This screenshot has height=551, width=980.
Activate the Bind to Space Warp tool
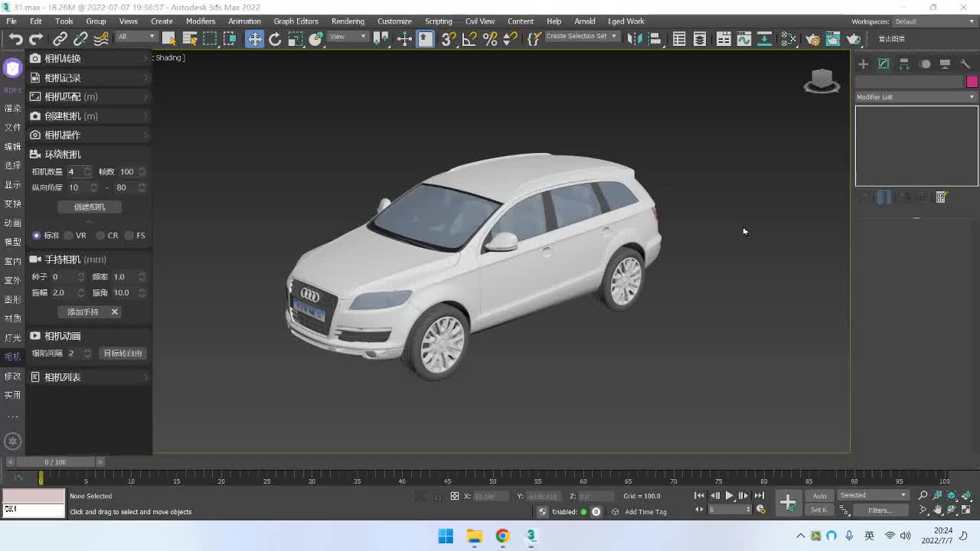coord(100,39)
